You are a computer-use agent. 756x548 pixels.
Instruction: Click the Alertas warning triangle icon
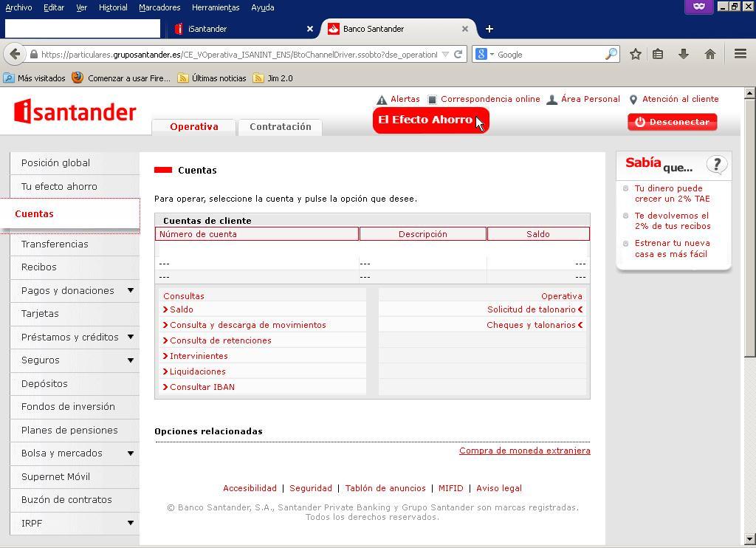point(382,100)
